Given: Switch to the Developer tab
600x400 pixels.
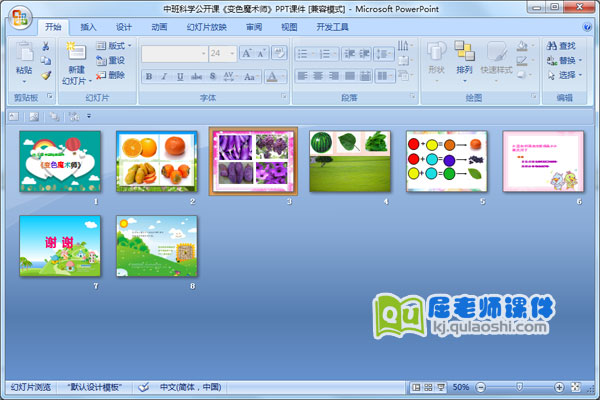Looking at the screenshot, I should [x=332, y=27].
